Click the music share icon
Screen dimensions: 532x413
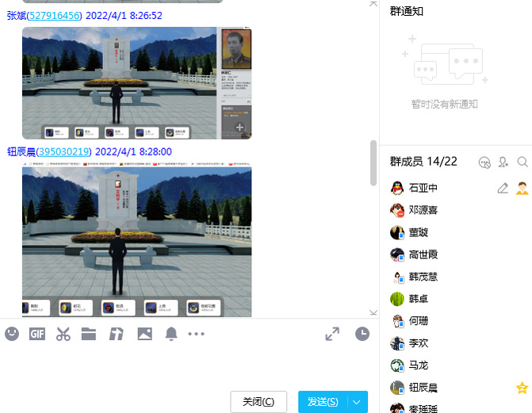116,334
